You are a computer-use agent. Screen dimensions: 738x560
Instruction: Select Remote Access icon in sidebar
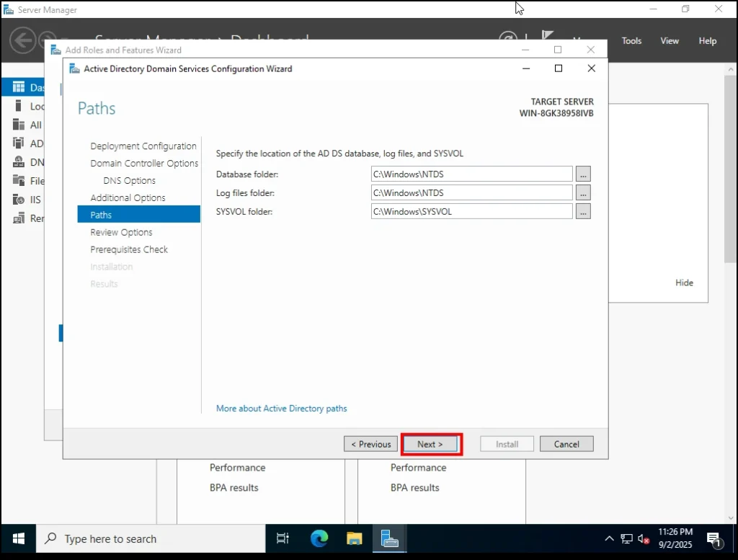(x=18, y=218)
